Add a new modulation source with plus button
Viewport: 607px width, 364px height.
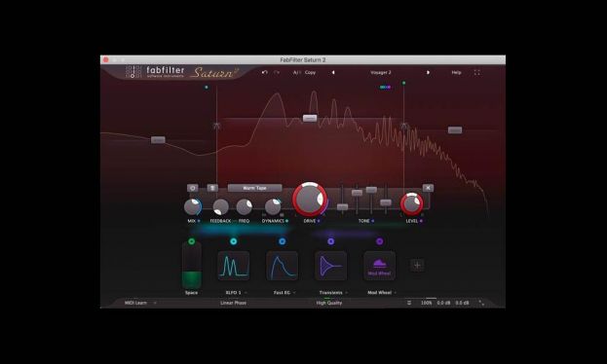tap(417, 266)
